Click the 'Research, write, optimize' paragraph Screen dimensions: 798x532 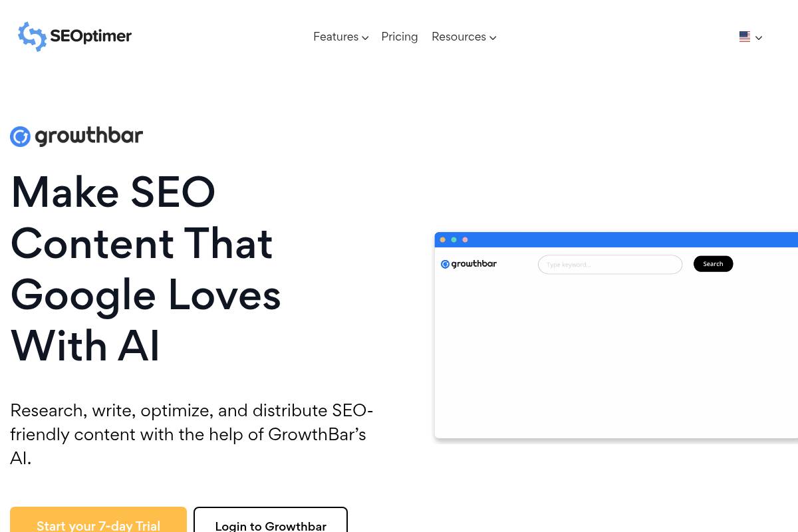(192, 434)
